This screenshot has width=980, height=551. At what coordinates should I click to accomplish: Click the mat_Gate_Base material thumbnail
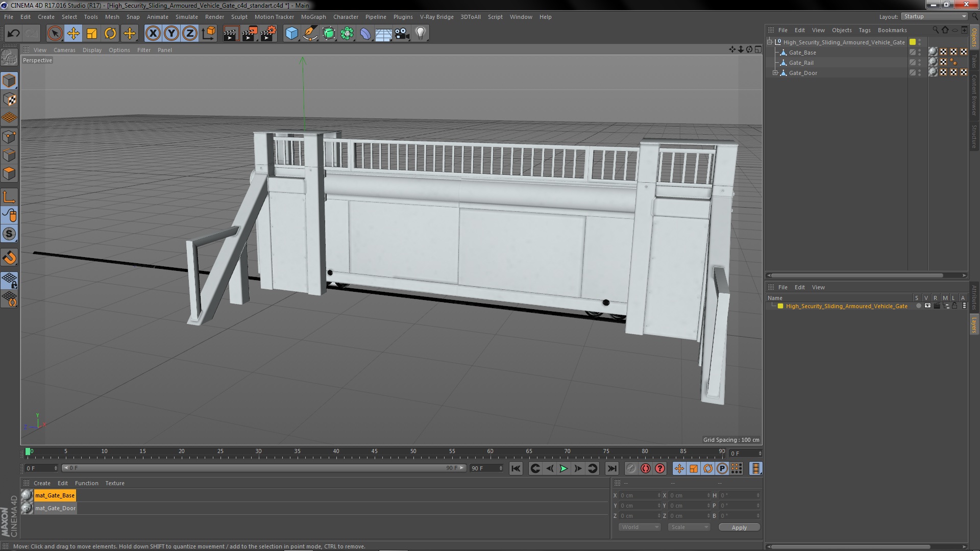tap(27, 495)
